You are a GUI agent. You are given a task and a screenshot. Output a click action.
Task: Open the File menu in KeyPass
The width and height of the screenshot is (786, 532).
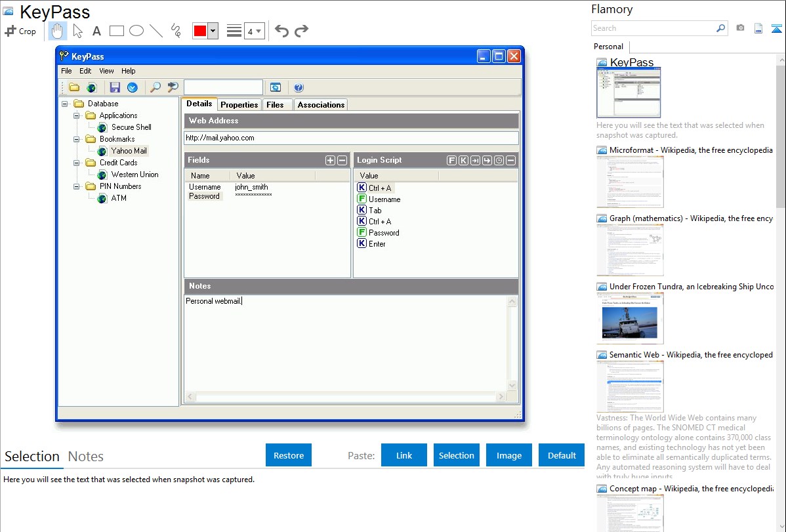click(66, 72)
